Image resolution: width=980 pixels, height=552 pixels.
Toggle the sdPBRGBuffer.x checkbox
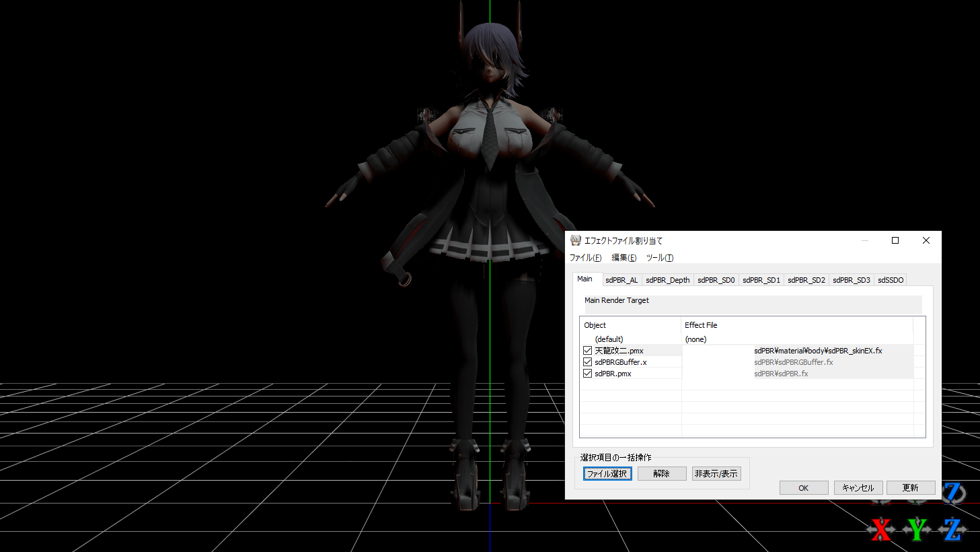click(x=587, y=362)
